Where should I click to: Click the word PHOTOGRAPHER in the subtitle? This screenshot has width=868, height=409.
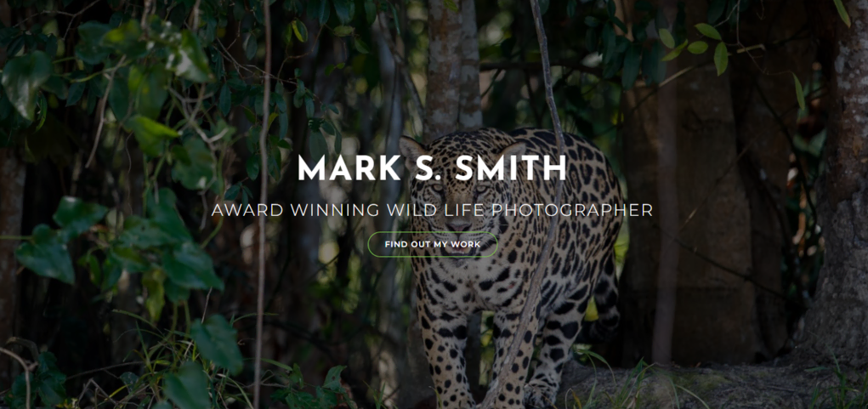click(572, 210)
